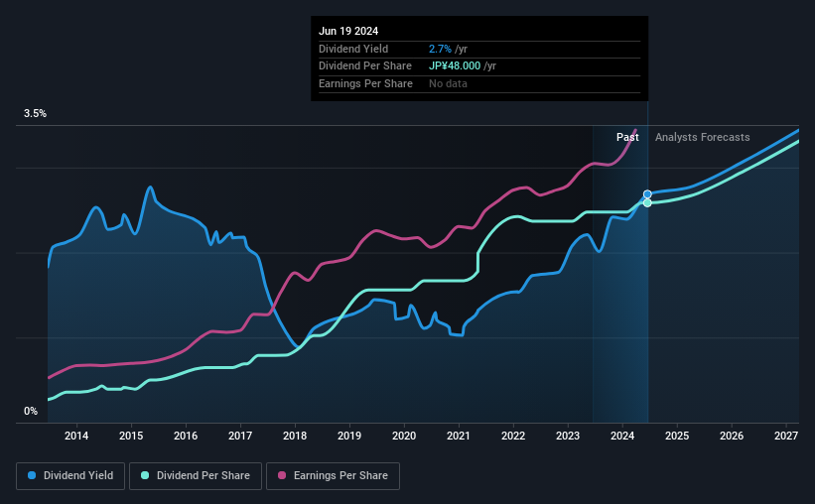Toggle the Dividend Per Share legend button

pos(196,476)
